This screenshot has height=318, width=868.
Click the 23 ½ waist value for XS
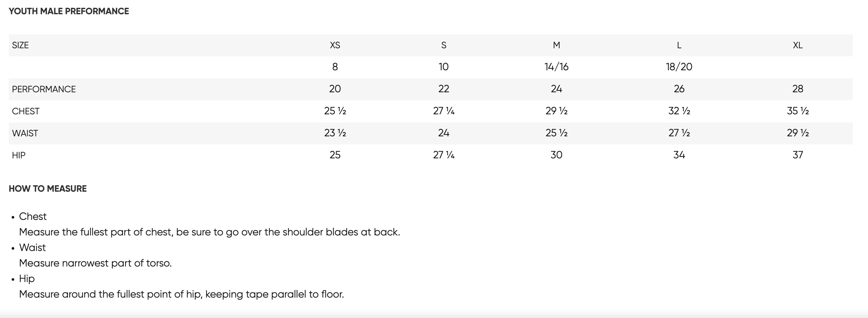[335, 133]
